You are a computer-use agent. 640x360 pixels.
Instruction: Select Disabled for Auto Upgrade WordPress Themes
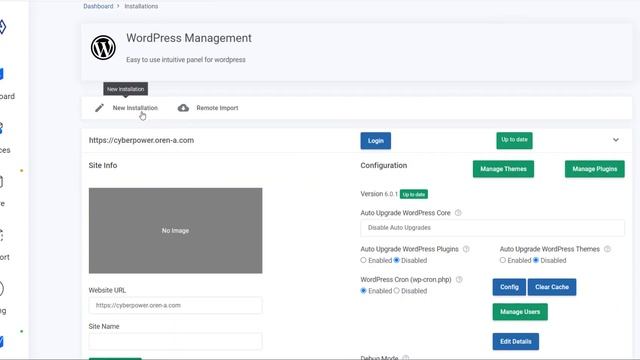[x=536, y=260]
